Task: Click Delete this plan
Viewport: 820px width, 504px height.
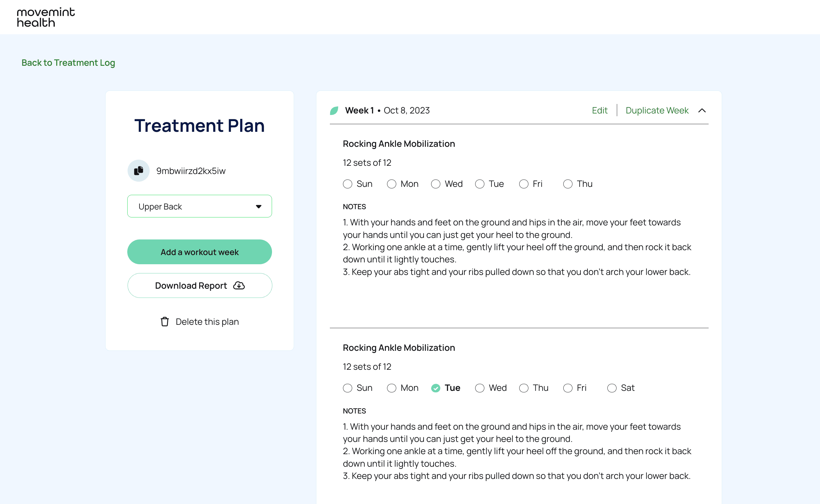Action: click(207, 322)
